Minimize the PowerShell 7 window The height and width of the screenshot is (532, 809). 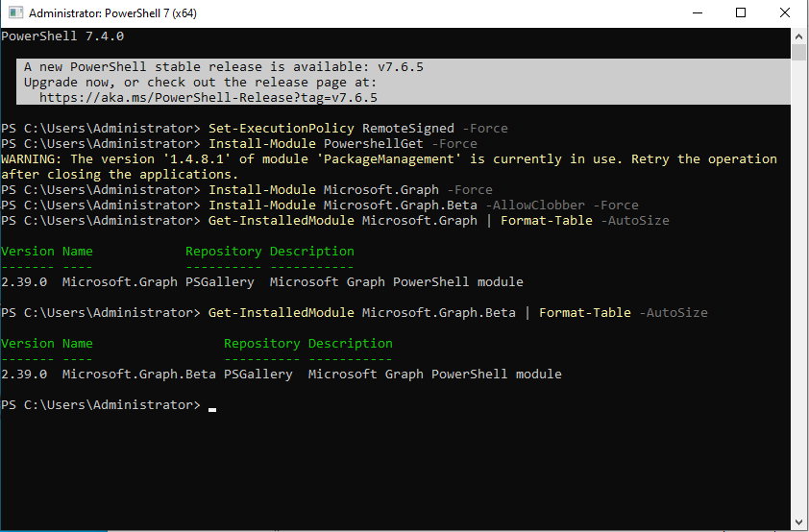(x=698, y=12)
